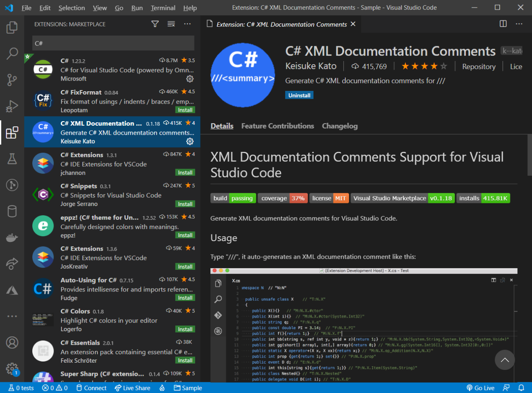This screenshot has height=393, width=532.
Task: Close the Extension: C# XML Documentation Comments tab
Action: pos(353,24)
